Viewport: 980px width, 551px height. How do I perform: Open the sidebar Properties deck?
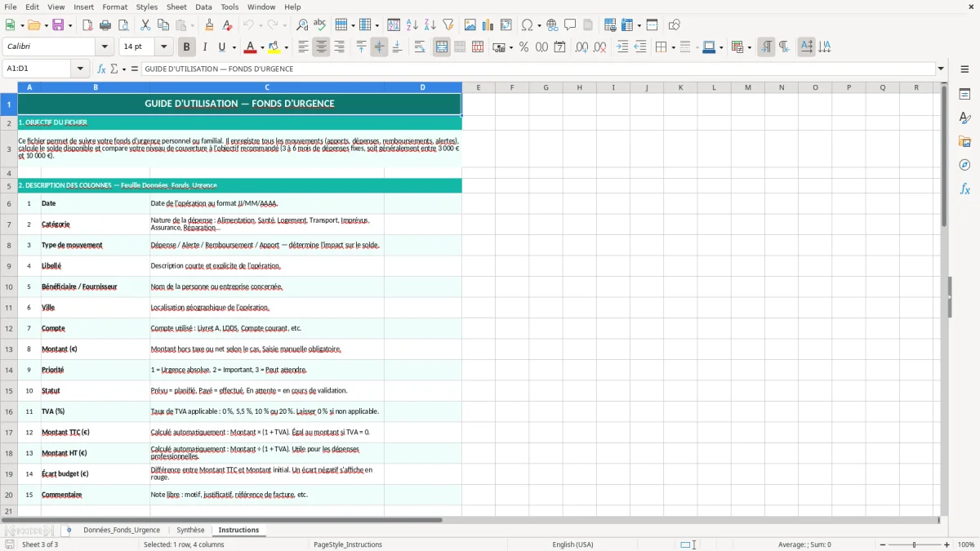click(964, 95)
